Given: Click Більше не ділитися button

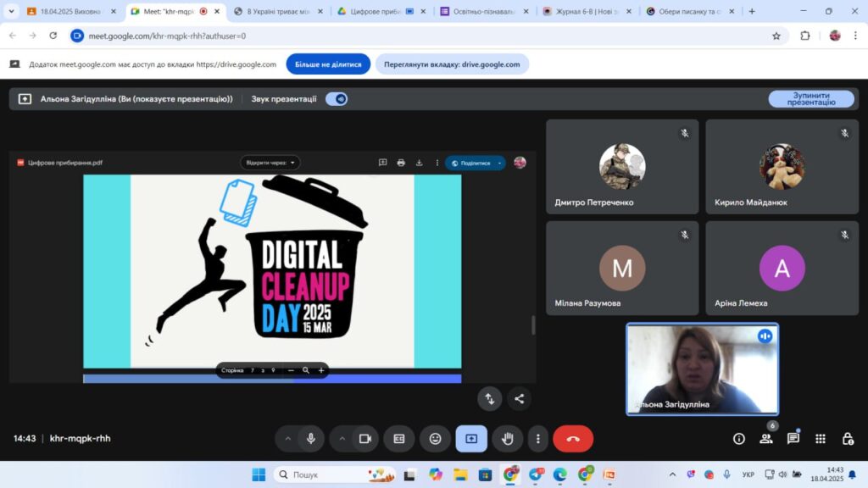Looking at the screenshot, I should click(328, 64).
